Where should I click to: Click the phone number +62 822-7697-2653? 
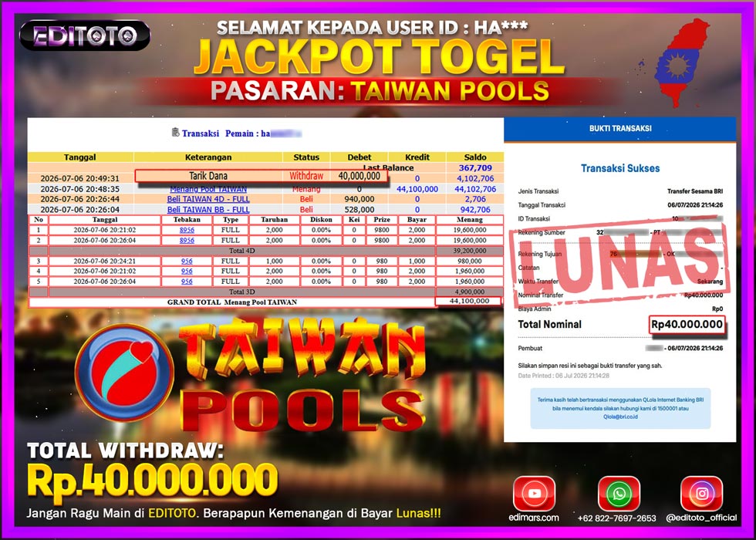616,518
